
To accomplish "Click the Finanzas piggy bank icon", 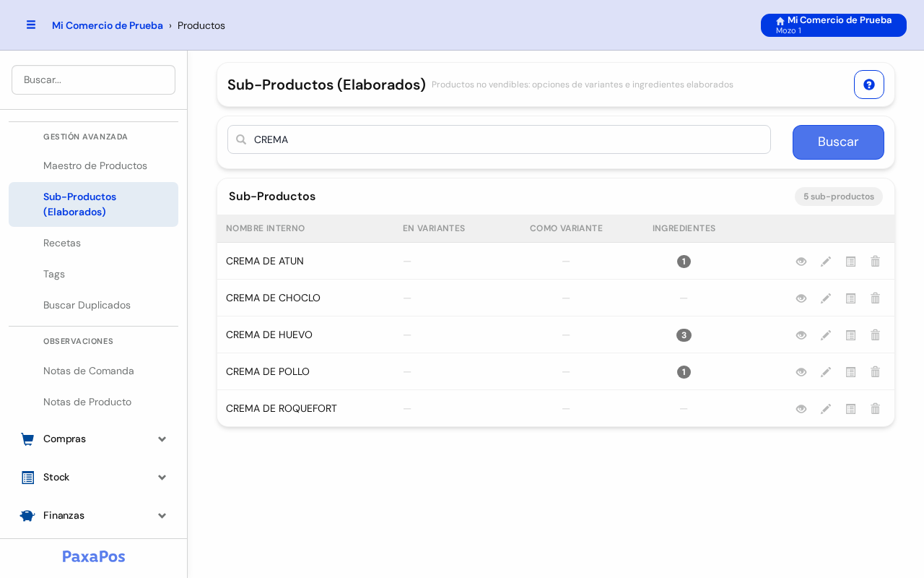I will [x=27, y=516].
